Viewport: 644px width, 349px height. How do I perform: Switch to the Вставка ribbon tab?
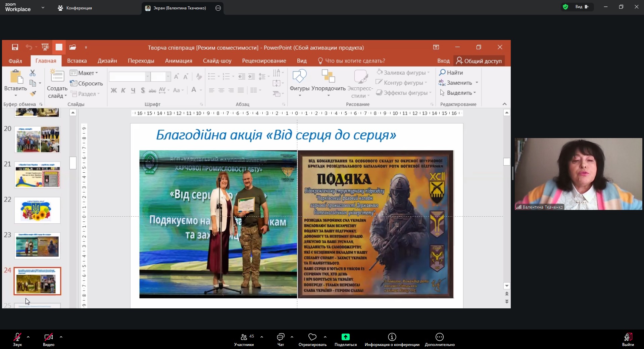tap(77, 61)
